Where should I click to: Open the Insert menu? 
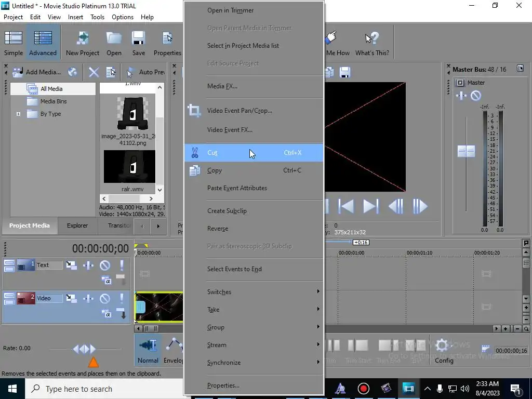click(x=75, y=17)
